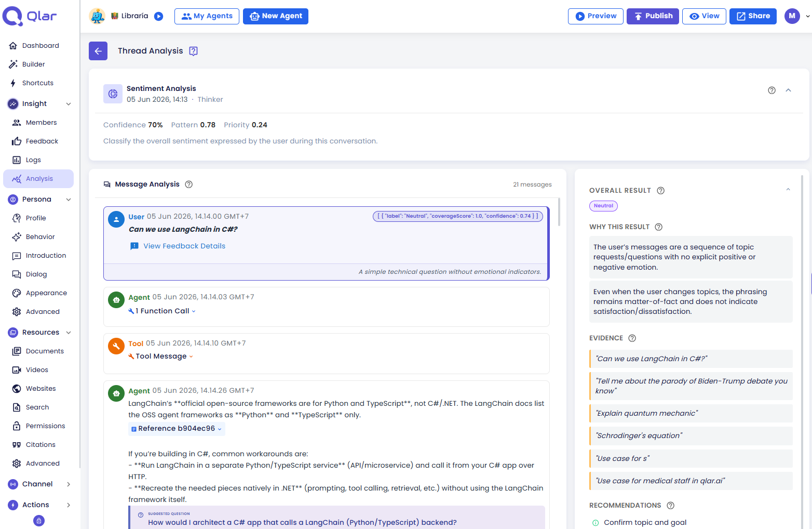Select Analysis in sidebar
This screenshot has height=529, width=812.
point(38,179)
